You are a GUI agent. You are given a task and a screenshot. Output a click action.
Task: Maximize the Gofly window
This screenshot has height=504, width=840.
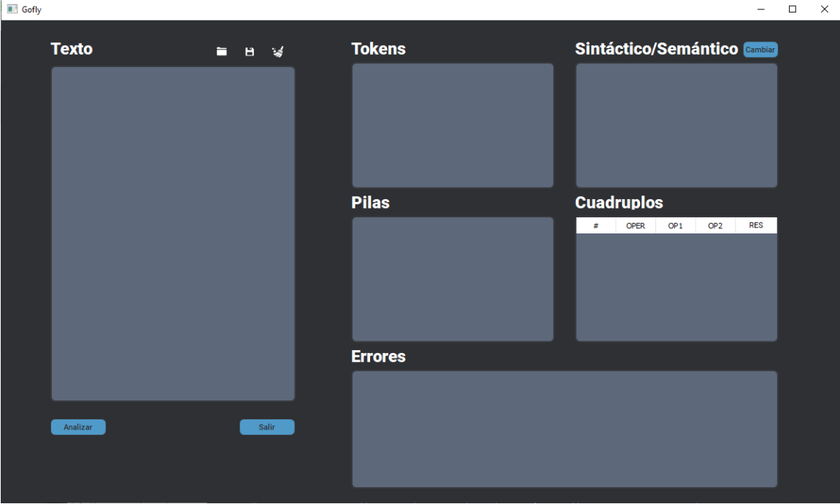[792, 9]
